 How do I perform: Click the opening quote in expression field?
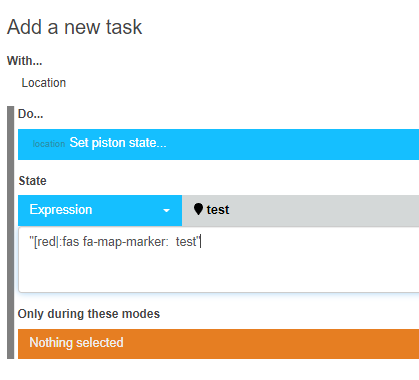[x=31, y=239]
